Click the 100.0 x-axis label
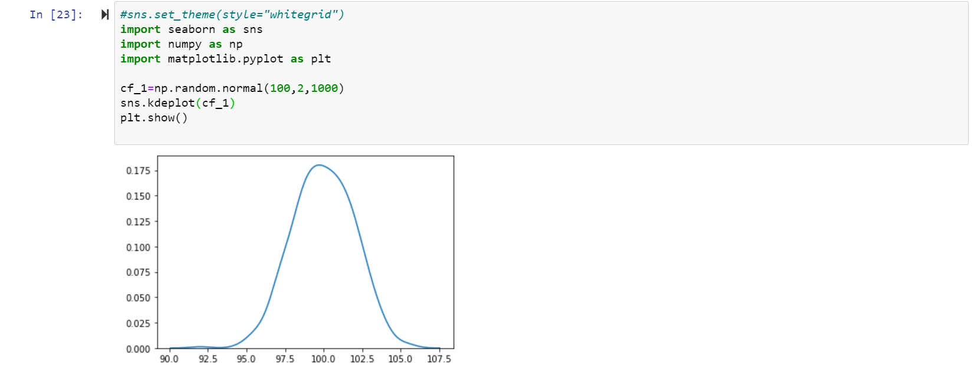The height and width of the screenshot is (380, 980). [x=323, y=359]
